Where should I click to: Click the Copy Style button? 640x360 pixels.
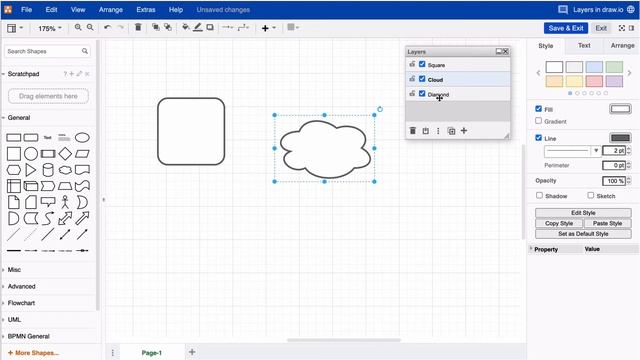pyautogui.click(x=559, y=223)
